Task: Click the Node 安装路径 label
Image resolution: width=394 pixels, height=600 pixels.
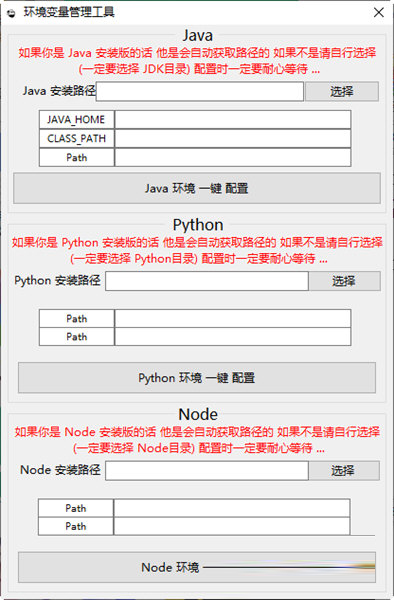Action: 60,470
